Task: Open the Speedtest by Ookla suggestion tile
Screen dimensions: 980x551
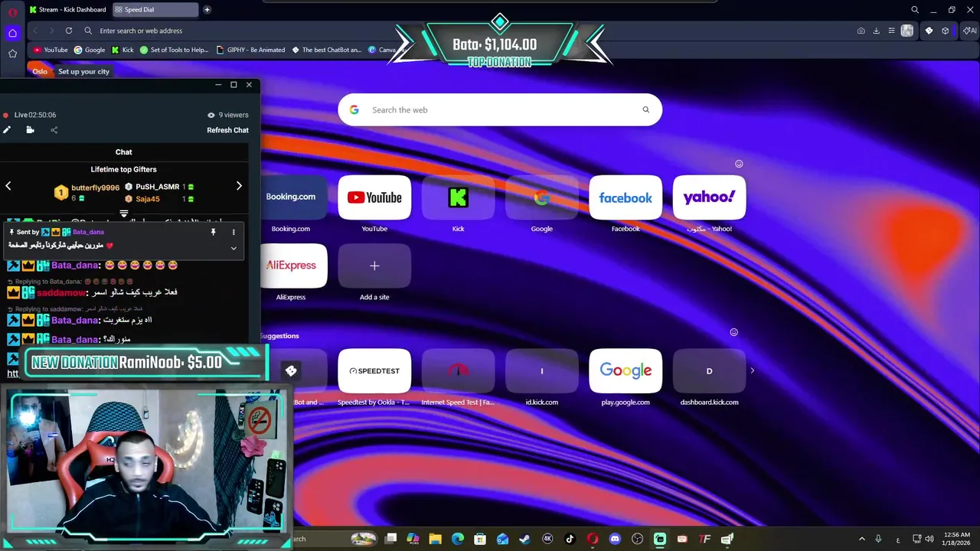Action: point(374,370)
